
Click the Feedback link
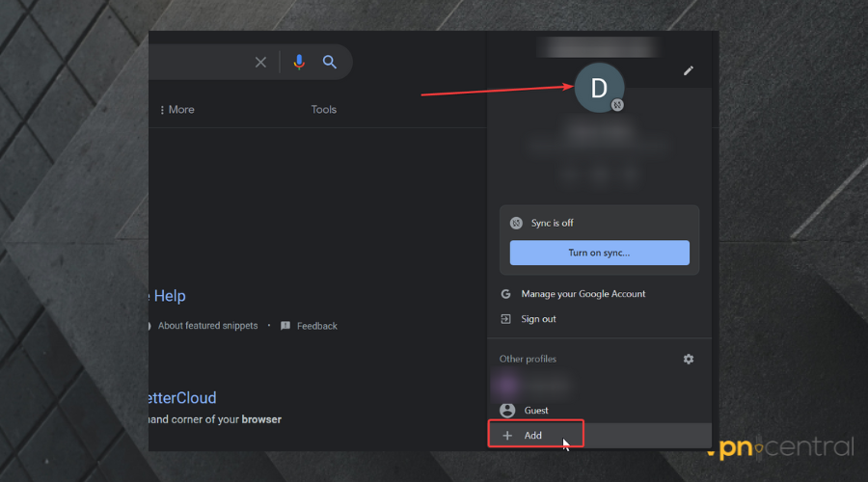coord(316,326)
